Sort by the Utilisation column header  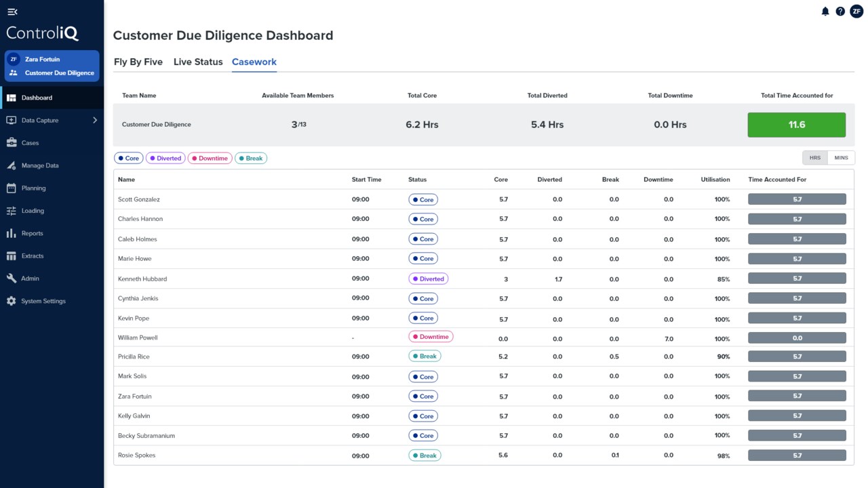coord(715,180)
